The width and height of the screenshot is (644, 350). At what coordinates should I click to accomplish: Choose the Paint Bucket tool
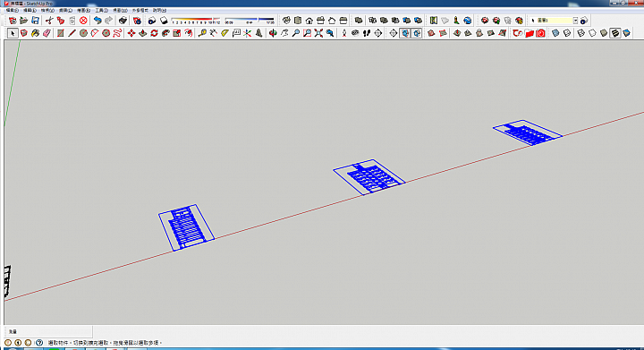click(x=35, y=33)
